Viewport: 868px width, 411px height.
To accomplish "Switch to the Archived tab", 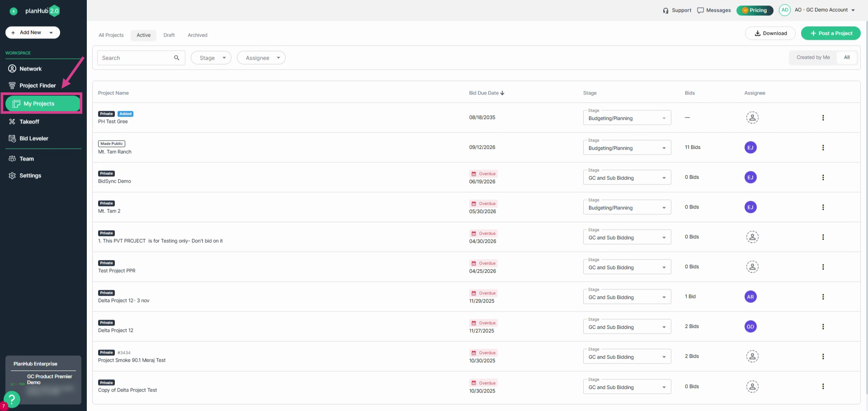I will [198, 35].
